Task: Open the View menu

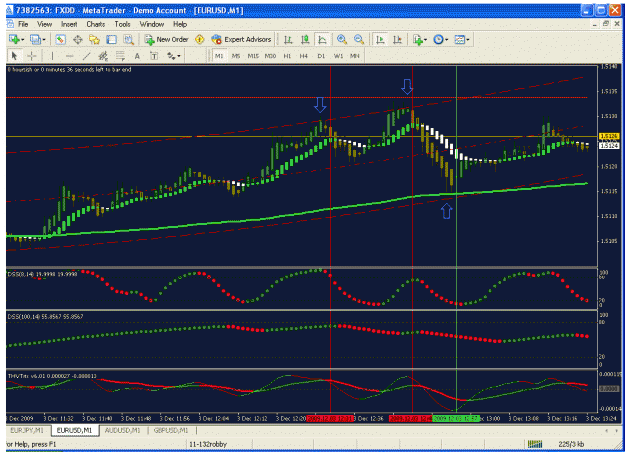Action: pyautogui.click(x=45, y=24)
